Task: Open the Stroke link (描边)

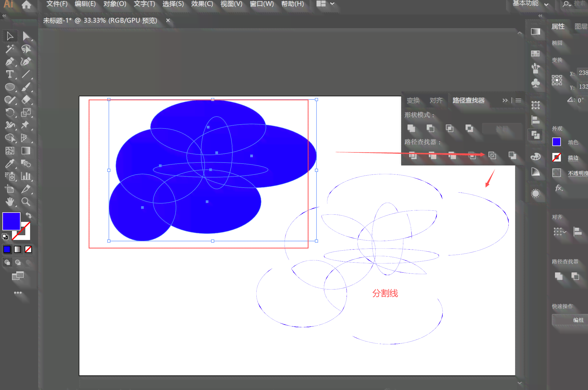Action: pyautogui.click(x=573, y=158)
